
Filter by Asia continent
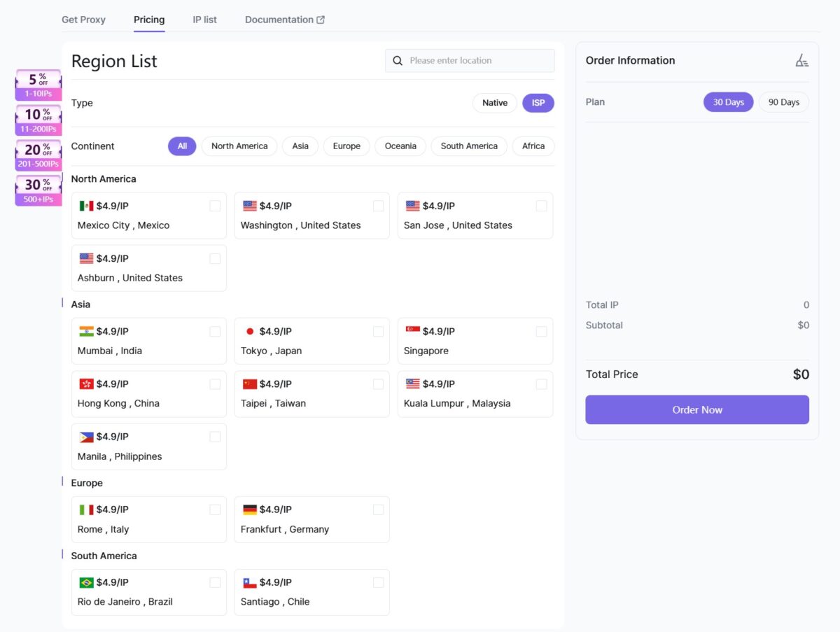pyautogui.click(x=300, y=146)
